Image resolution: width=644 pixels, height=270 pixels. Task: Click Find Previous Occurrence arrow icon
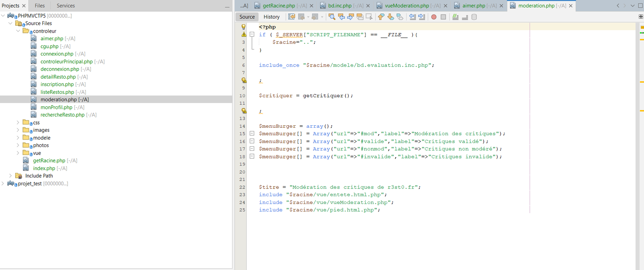coord(341,17)
